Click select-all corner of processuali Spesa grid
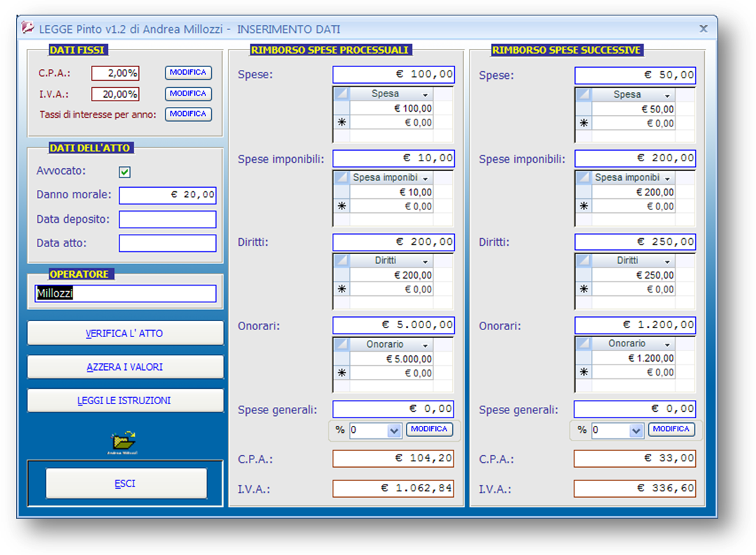756x555 pixels. pyautogui.click(x=342, y=94)
